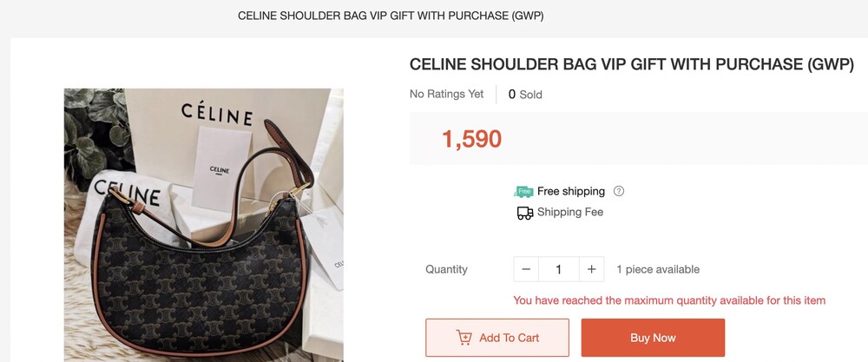Click the maximum quantity reached warning message

[x=669, y=300]
